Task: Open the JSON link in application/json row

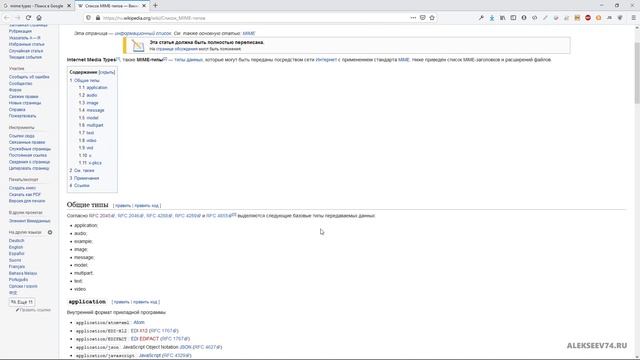Action: (185, 347)
